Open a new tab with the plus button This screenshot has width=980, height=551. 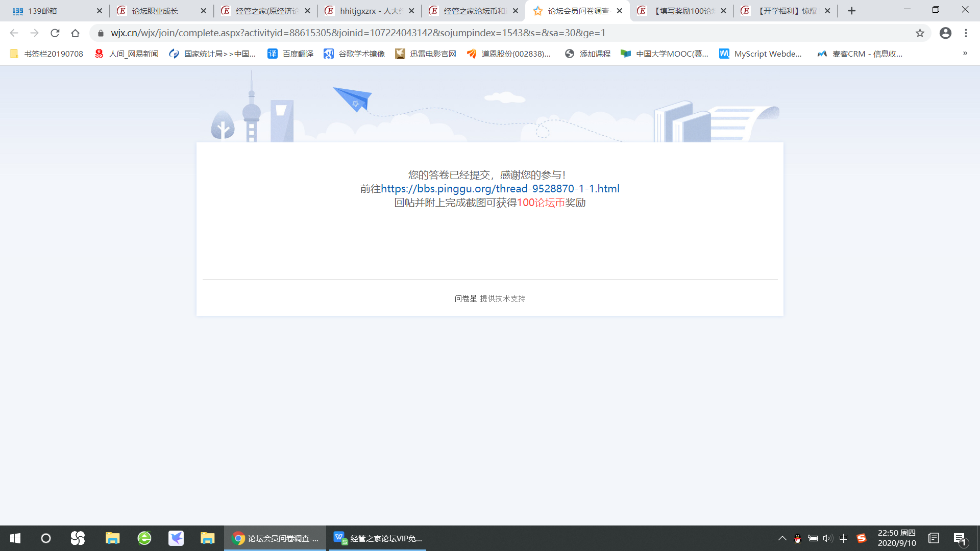pyautogui.click(x=851, y=11)
